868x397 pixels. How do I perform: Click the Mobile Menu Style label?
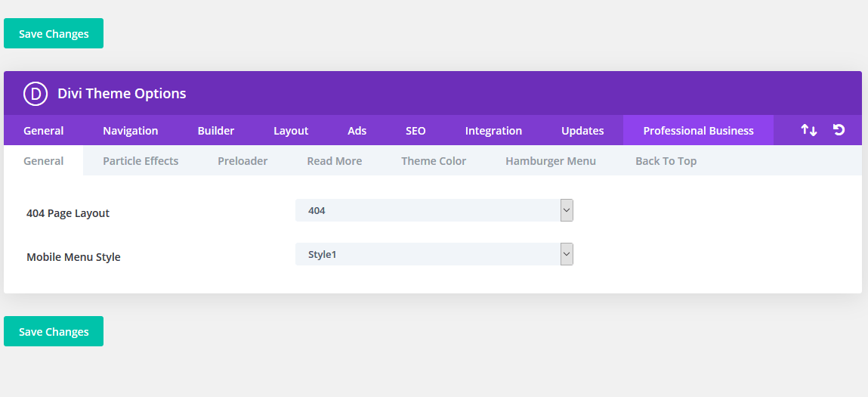(73, 256)
